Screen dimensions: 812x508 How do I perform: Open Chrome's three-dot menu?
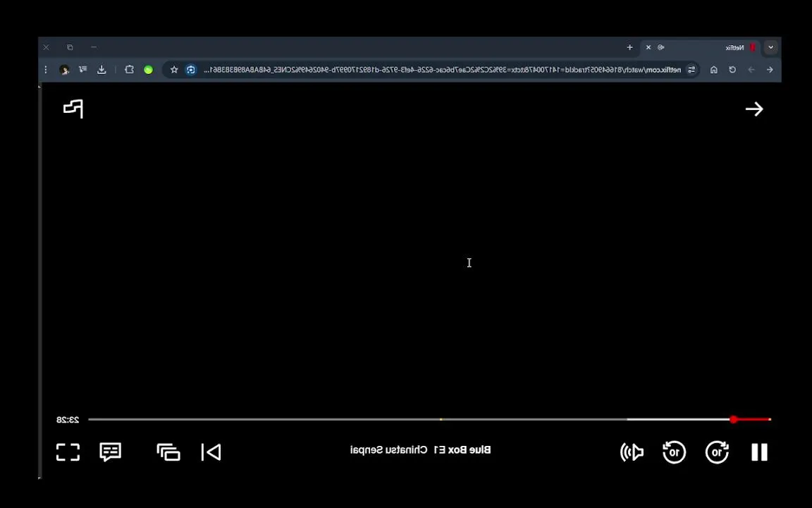(x=46, y=69)
